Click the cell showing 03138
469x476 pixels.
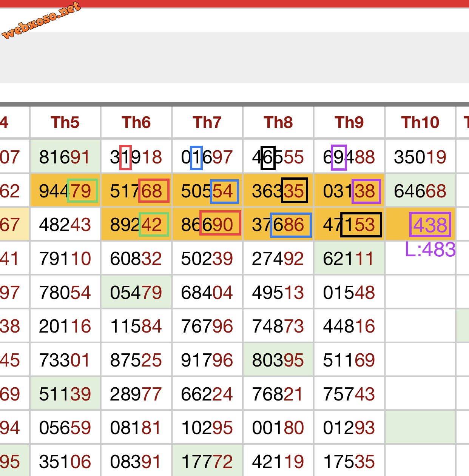point(349,191)
